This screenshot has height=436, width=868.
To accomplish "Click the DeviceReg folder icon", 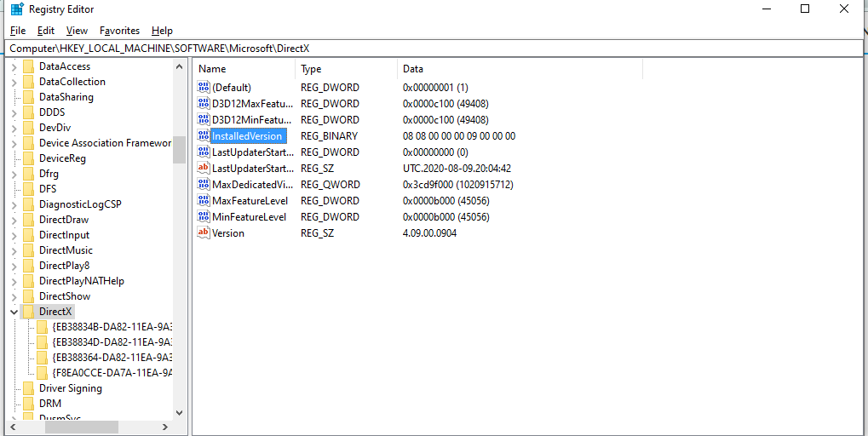I will 29,158.
